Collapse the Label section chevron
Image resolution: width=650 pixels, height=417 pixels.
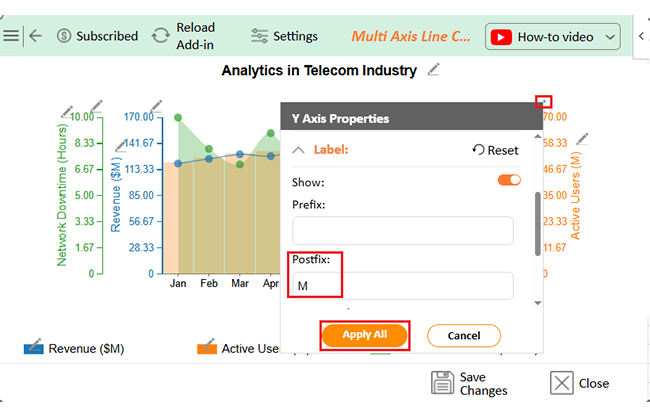298,150
